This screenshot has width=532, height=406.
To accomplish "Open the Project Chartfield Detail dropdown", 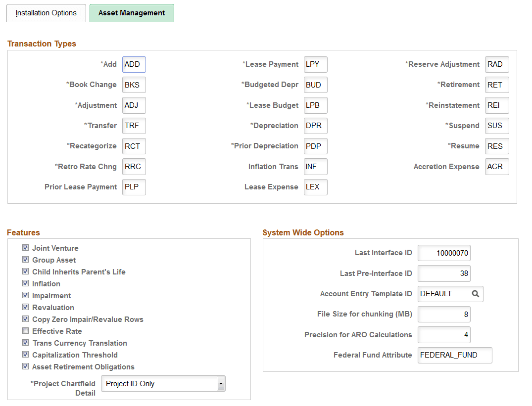I will [221, 383].
